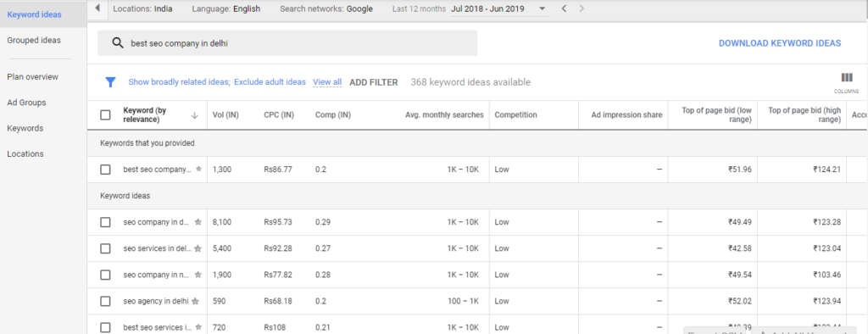The height and width of the screenshot is (334, 868).
Task: Change the Language: English setting
Action: click(225, 8)
